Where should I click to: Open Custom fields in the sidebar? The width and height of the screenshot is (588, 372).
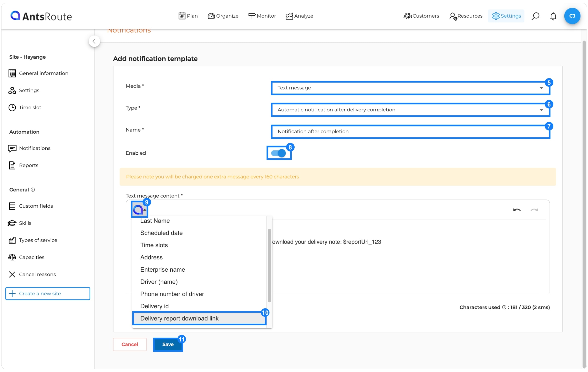click(x=31, y=206)
